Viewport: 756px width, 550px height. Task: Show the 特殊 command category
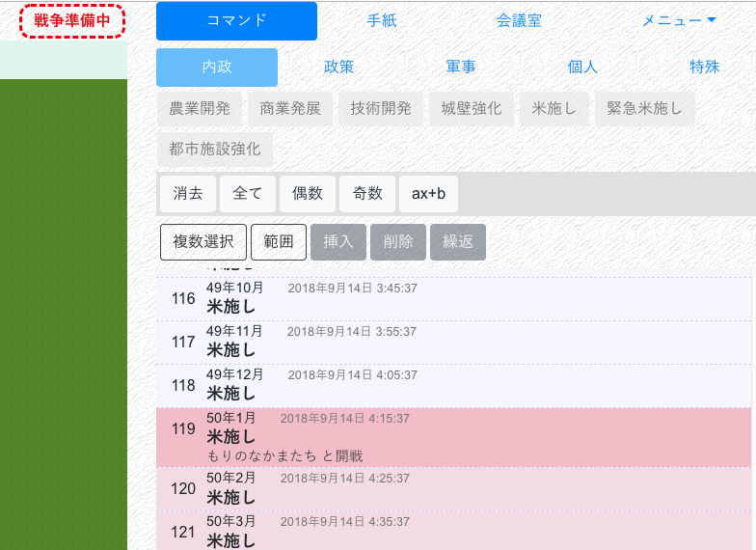point(704,68)
